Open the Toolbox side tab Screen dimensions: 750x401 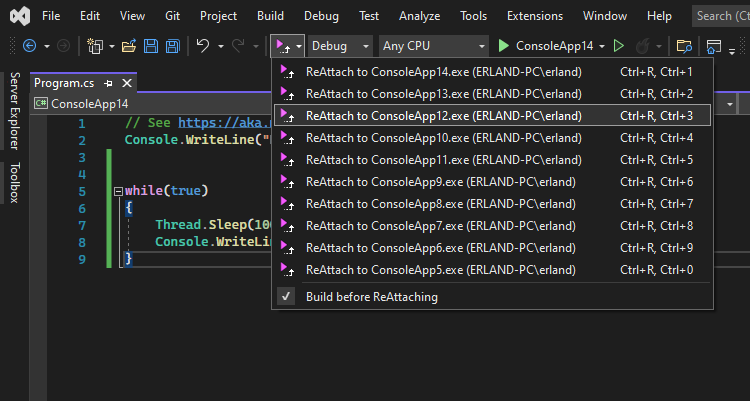click(15, 182)
